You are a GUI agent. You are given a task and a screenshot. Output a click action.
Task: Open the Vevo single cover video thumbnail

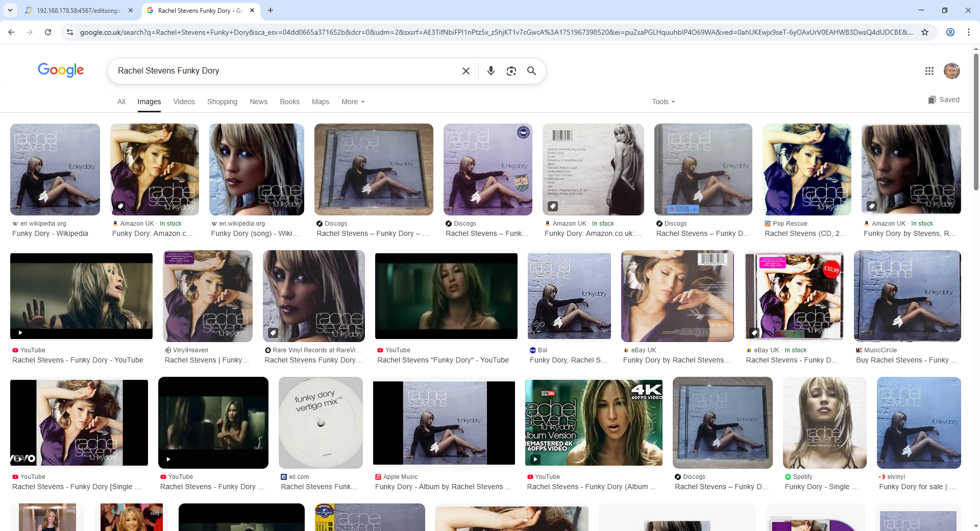tap(79, 423)
